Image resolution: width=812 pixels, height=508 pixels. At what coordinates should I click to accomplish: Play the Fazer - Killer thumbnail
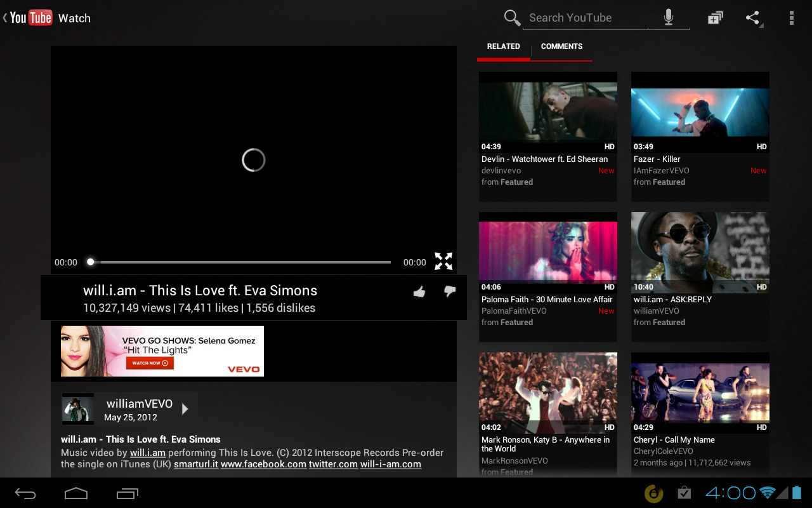(x=700, y=112)
